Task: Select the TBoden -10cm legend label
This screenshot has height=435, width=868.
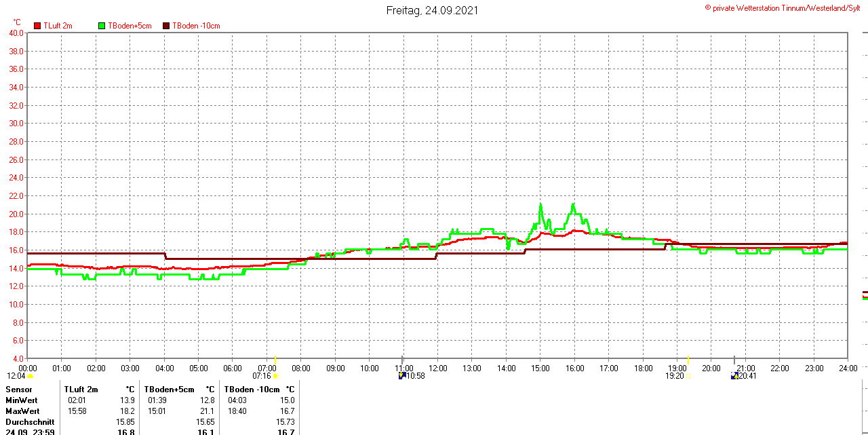Action: click(x=196, y=26)
